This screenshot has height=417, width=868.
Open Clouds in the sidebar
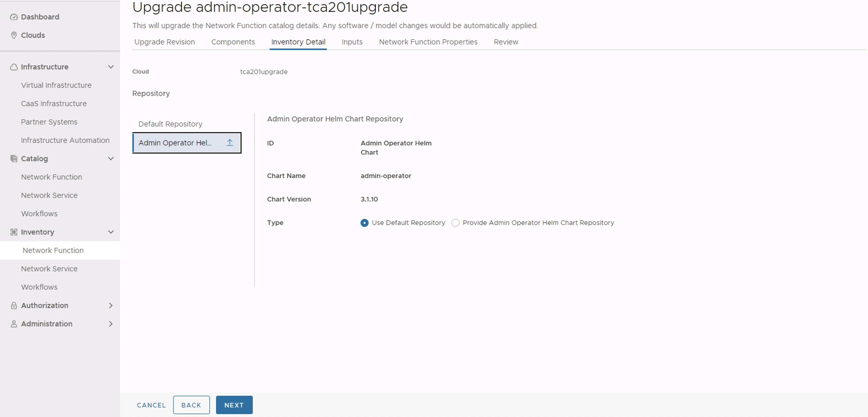[x=33, y=35]
